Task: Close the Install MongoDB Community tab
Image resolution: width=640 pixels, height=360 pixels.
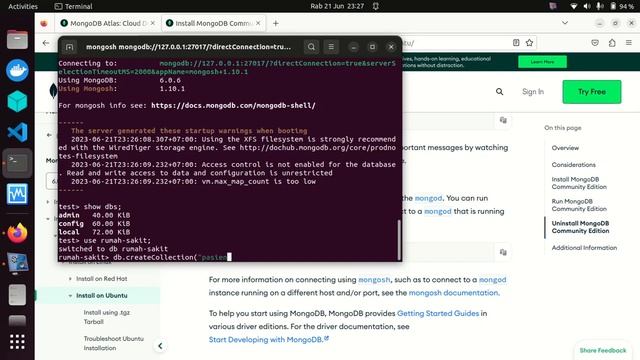Action: (258, 23)
